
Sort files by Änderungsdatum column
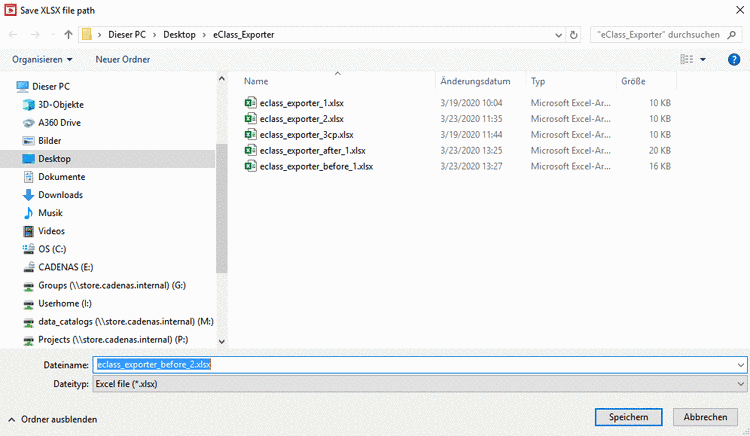tap(475, 81)
